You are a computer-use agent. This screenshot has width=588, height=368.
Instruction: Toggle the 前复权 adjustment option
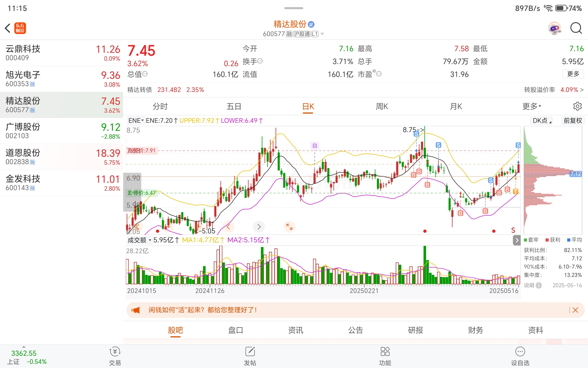coord(573,121)
